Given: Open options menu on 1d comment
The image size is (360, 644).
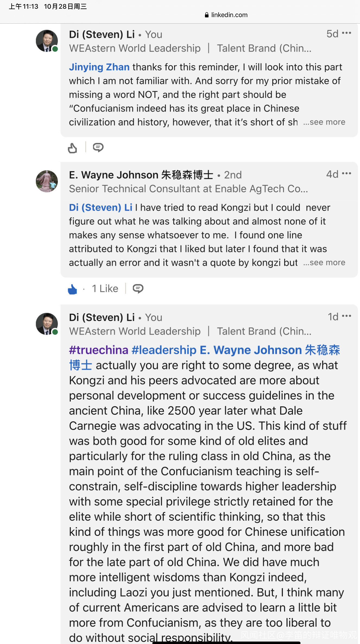Looking at the screenshot, I should [346, 316].
